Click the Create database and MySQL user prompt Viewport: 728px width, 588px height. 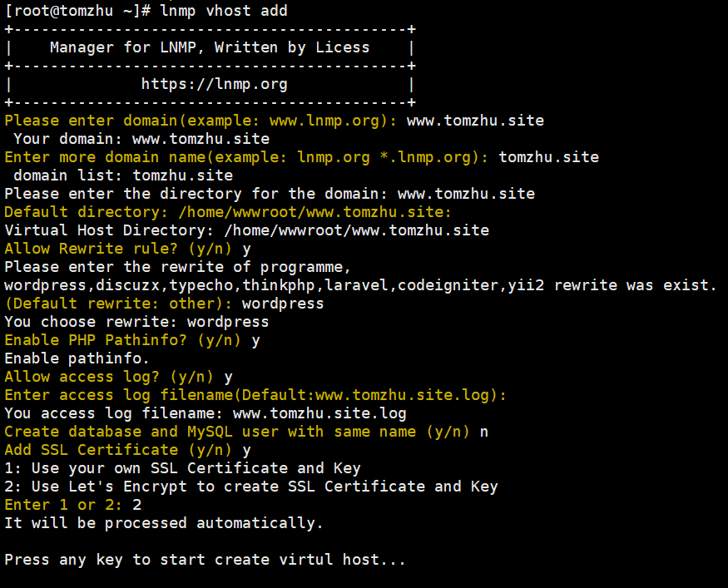coord(237,432)
